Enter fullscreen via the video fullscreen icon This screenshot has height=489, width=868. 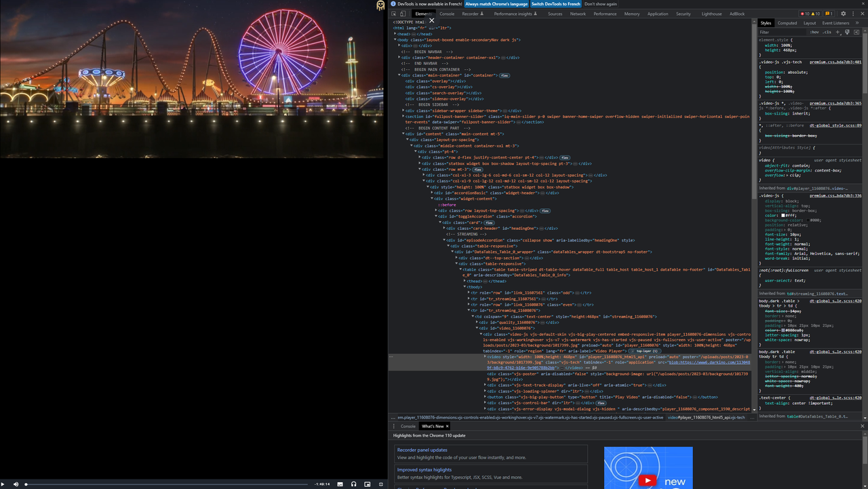point(380,484)
